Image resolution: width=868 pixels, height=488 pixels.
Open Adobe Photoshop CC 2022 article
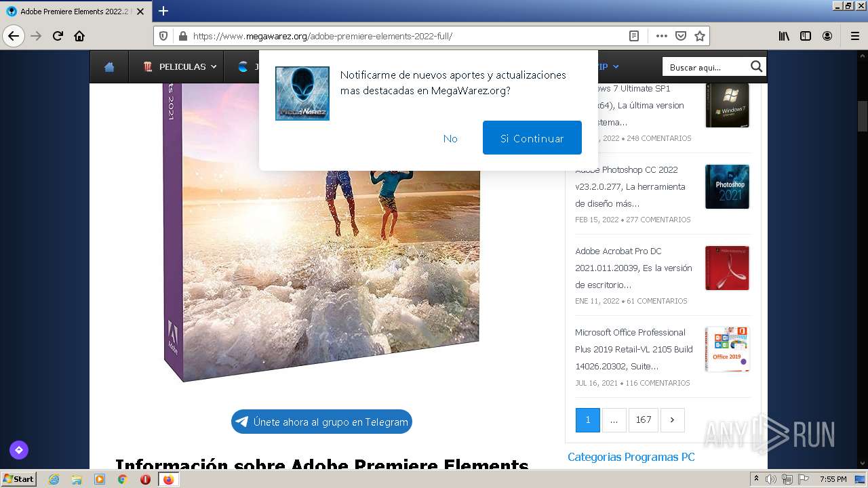coord(630,186)
